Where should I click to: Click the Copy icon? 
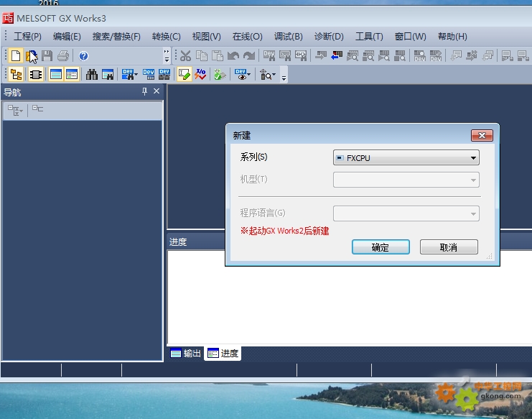coord(202,55)
